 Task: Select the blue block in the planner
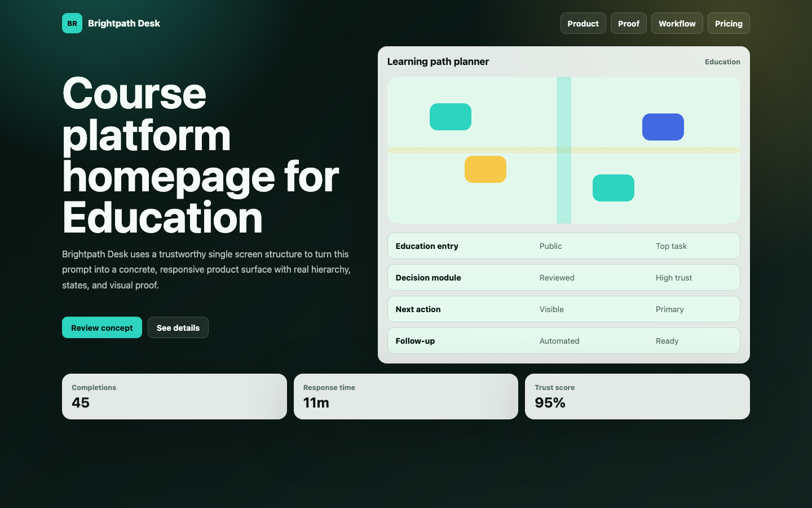tap(663, 127)
